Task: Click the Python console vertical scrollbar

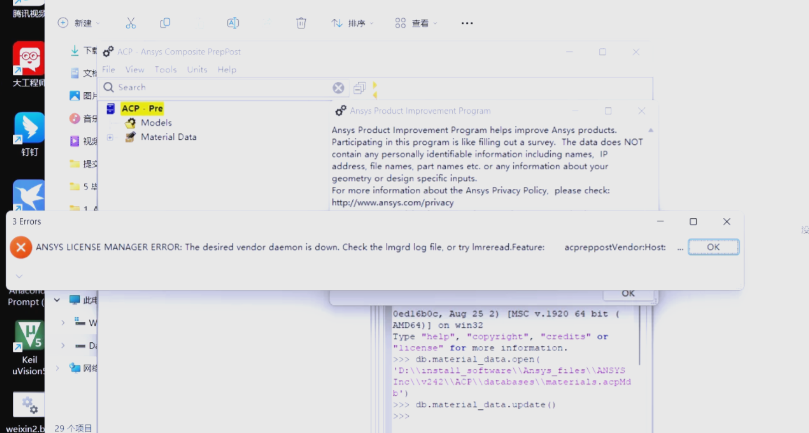Action: coord(640,335)
